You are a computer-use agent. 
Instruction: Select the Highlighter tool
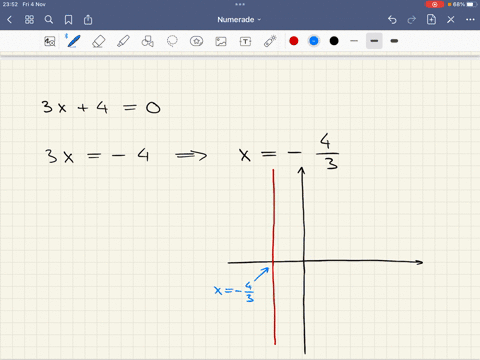point(123,41)
